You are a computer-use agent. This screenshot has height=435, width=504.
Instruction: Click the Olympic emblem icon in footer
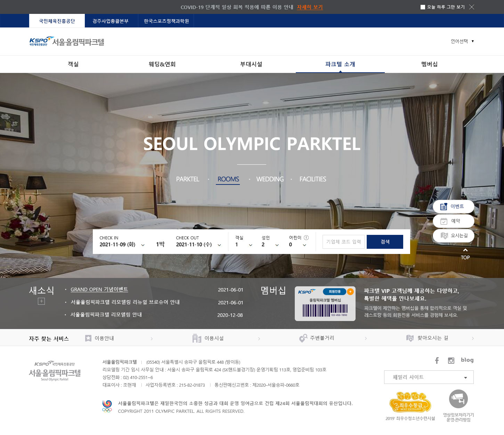(107, 406)
